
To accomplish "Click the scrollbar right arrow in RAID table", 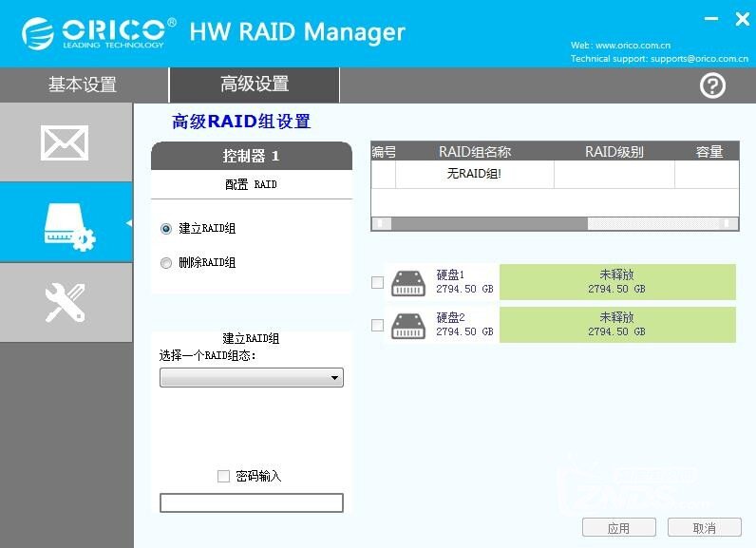I will [728, 223].
